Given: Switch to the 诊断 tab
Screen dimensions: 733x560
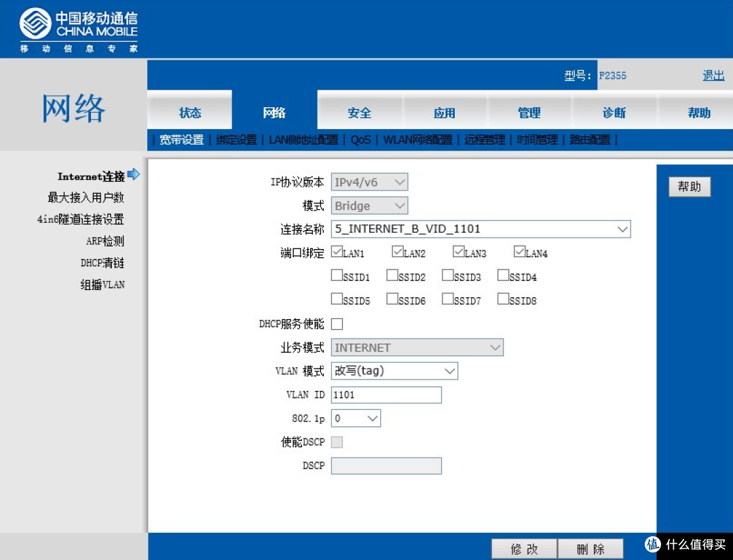Looking at the screenshot, I should (614, 112).
